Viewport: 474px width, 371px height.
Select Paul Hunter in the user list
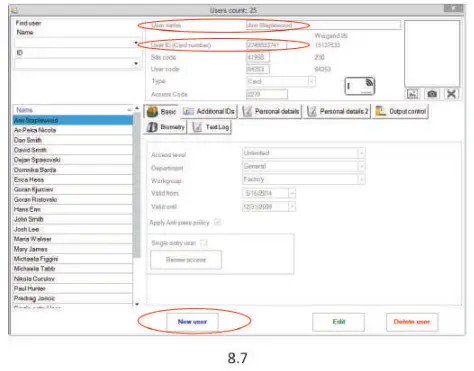pyautogui.click(x=73, y=288)
